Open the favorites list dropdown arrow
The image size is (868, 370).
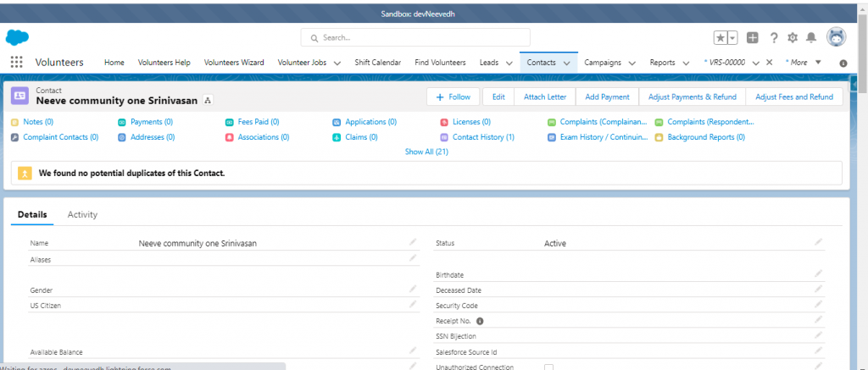(732, 37)
